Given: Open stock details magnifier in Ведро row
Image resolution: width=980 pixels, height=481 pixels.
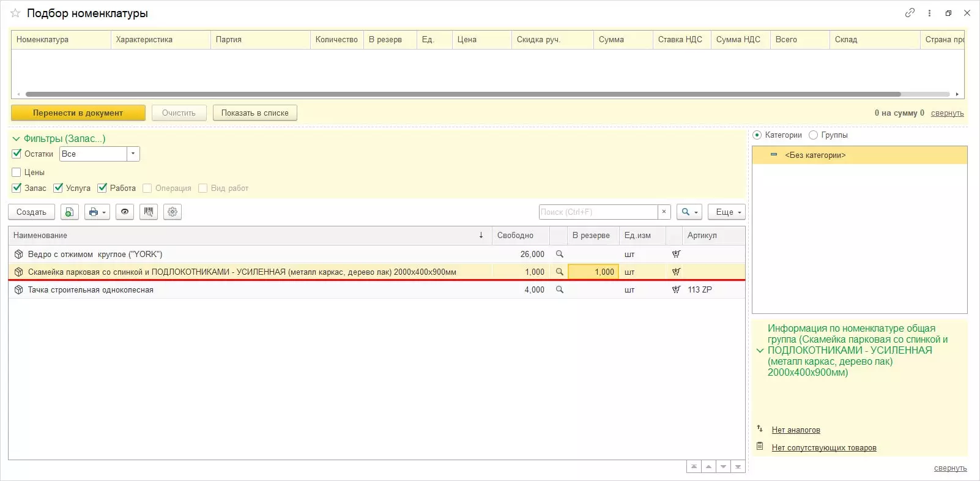Looking at the screenshot, I should pyautogui.click(x=559, y=254).
